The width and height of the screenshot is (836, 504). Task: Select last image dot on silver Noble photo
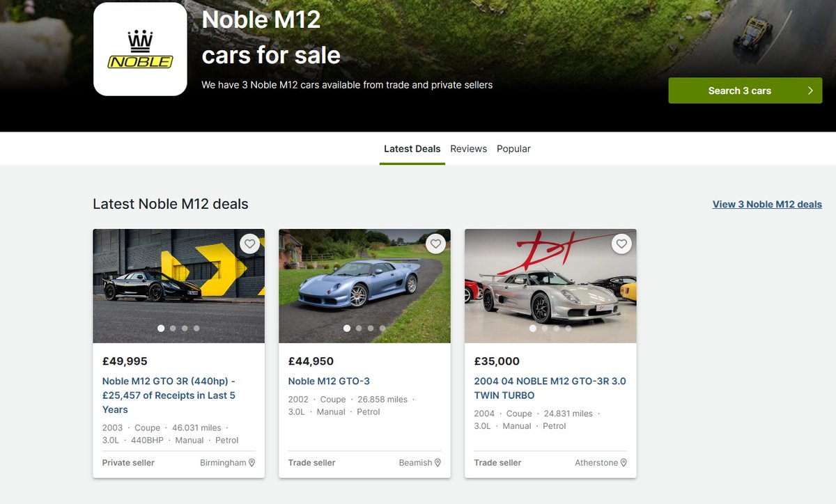pos(568,328)
